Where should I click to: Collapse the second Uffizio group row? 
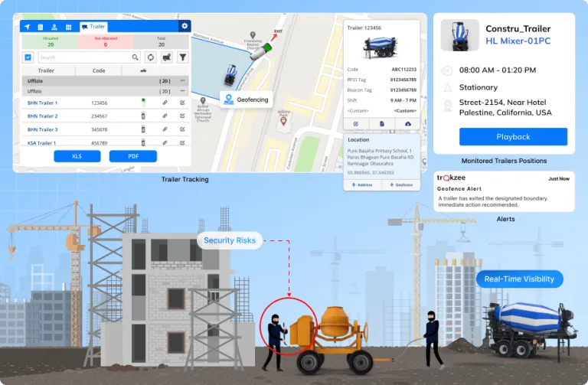pyautogui.click(x=182, y=91)
